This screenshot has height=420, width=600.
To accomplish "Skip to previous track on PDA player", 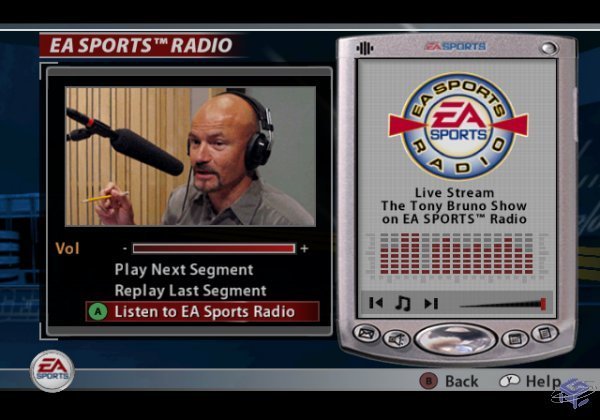I will point(376,303).
